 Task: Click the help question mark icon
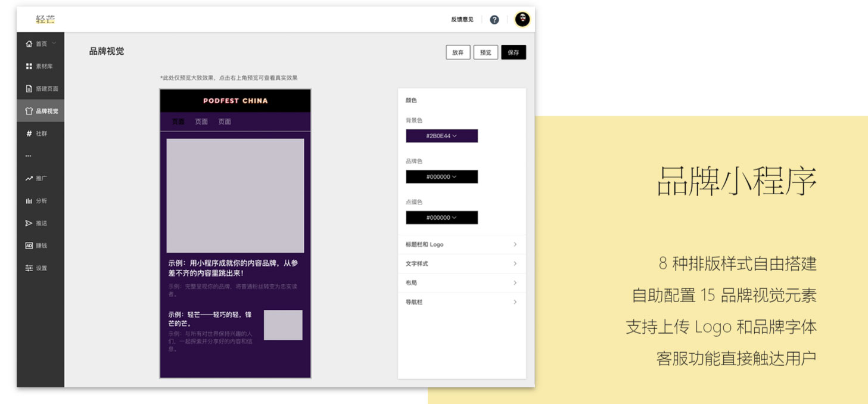(x=494, y=20)
